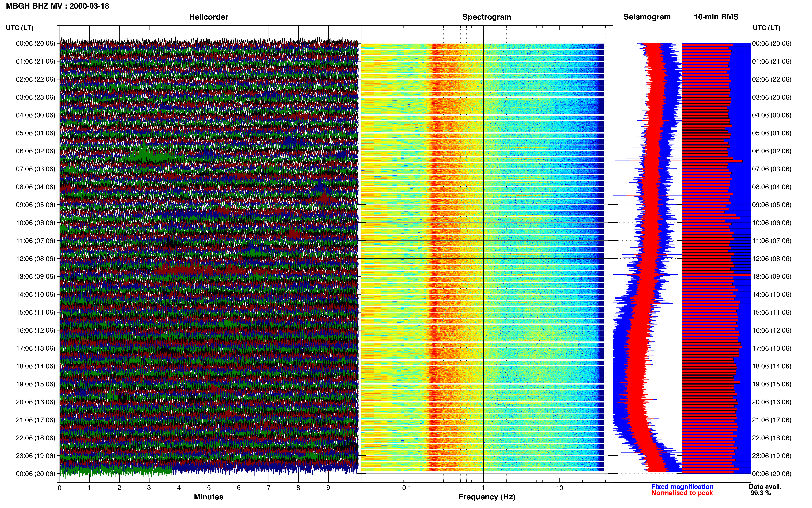Click left time label 16:06 (12:06)

pos(36,330)
